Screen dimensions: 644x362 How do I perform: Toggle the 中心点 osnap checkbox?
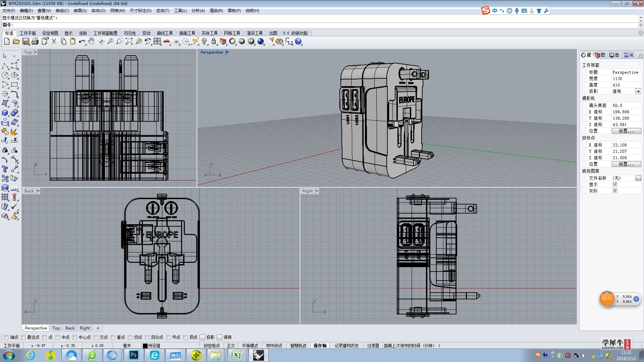(x=74, y=337)
